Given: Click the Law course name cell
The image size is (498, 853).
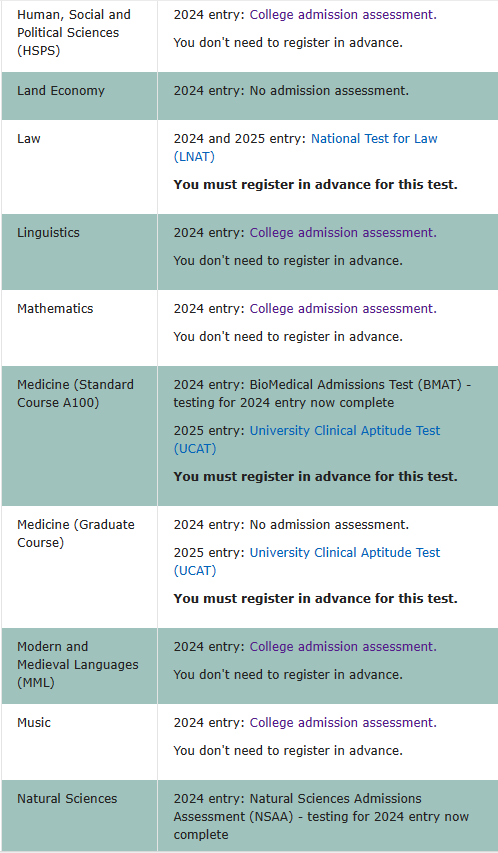Looking at the screenshot, I should [79, 167].
